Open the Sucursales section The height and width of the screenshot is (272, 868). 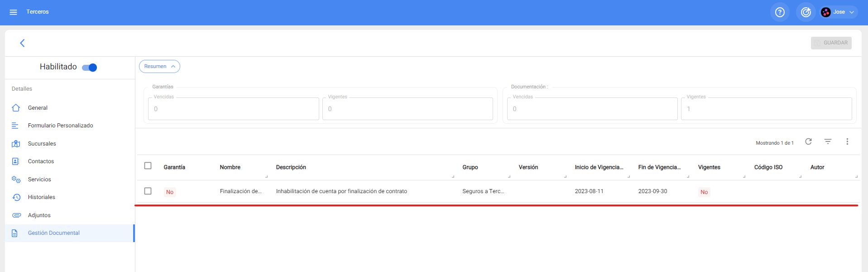(42, 144)
